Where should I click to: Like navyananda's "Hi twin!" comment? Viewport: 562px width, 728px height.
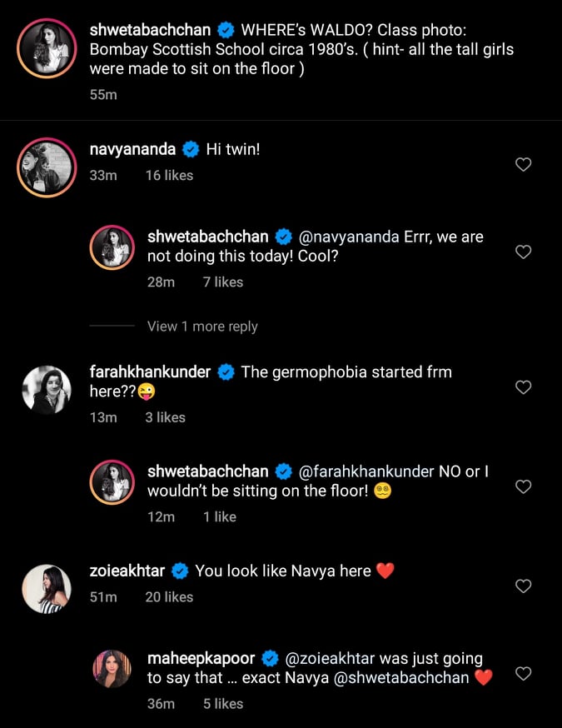[x=523, y=165]
